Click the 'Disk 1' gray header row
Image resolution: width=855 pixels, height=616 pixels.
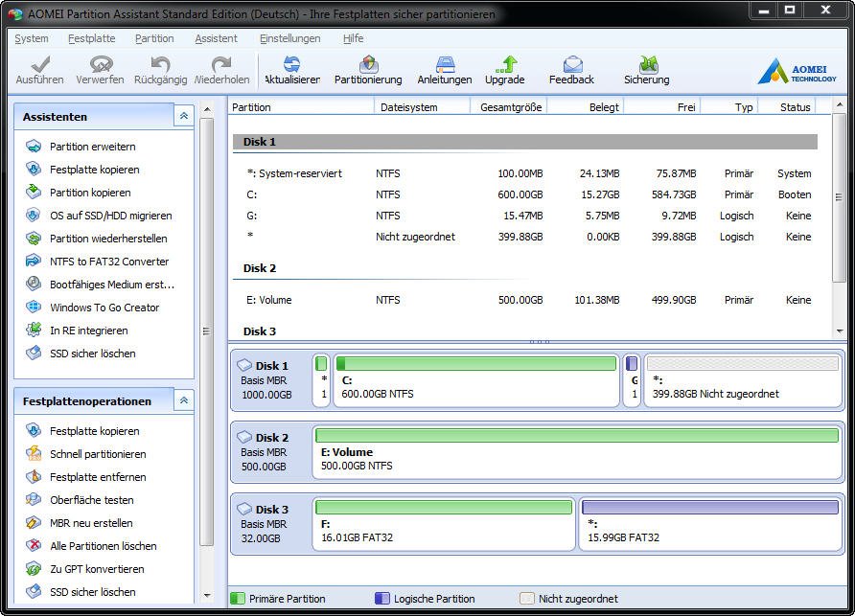coord(525,142)
